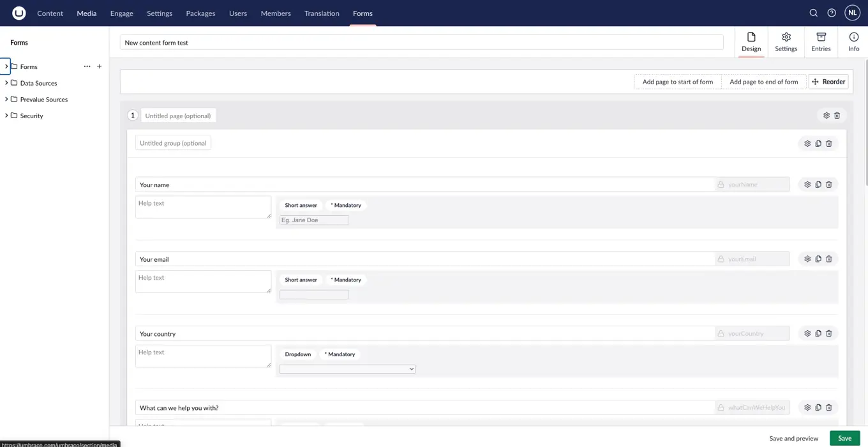Expand the Security tree item
Image resolution: width=868 pixels, height=447 pixels.
pyautogui.click(x=6, y=116)
